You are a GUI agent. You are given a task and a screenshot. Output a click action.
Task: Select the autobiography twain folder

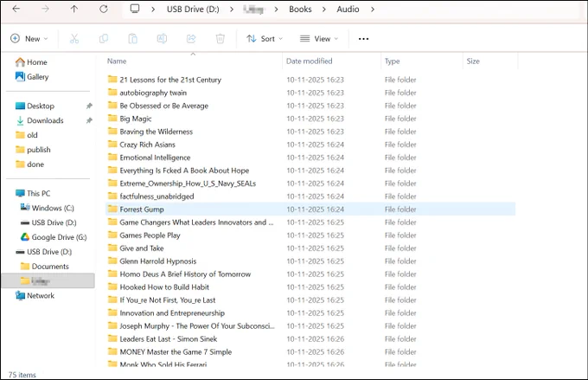pos(153,93)
